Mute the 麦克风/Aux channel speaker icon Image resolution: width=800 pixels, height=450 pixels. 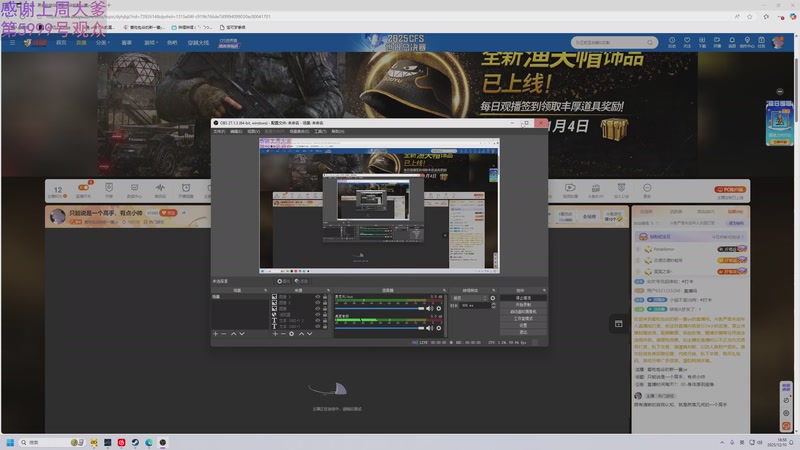pos(430,308)
